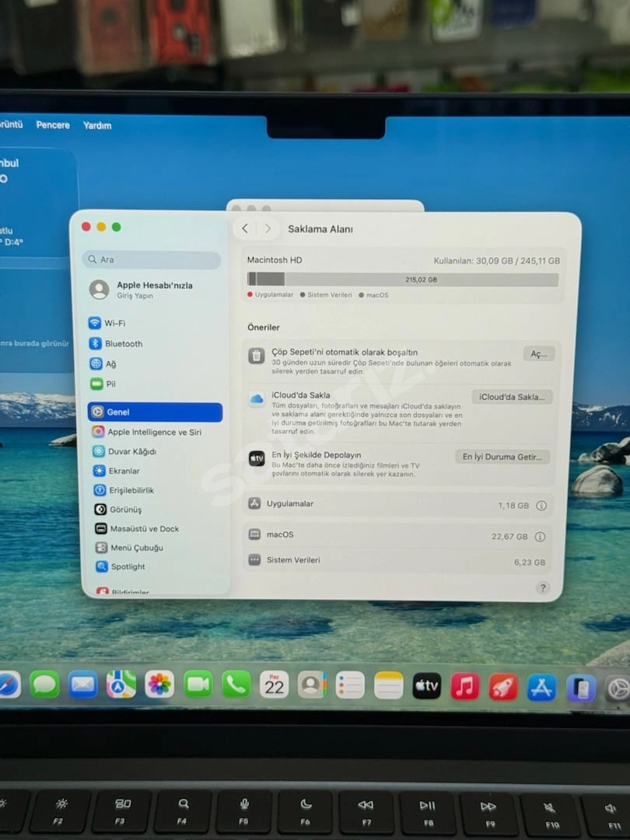Open FaceTime from the Dock

point(198,684)
